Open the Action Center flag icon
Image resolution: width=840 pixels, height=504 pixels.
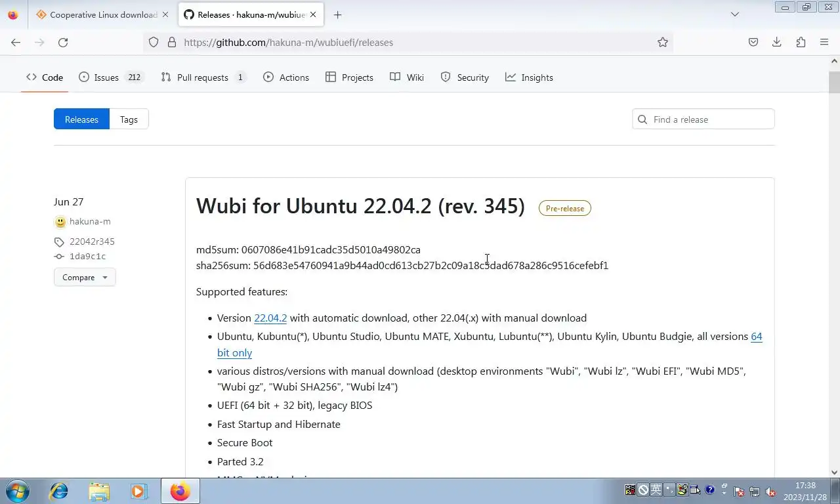click(x=739, y=491)
